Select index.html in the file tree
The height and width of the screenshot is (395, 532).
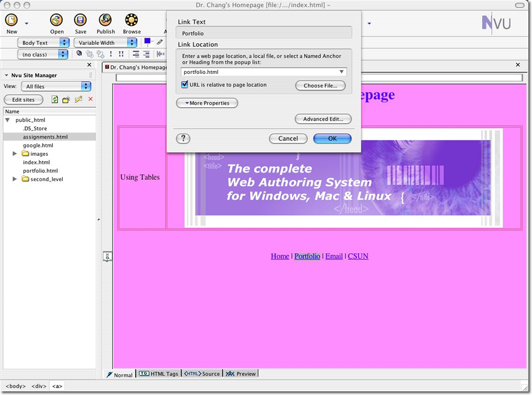[36, 162]
